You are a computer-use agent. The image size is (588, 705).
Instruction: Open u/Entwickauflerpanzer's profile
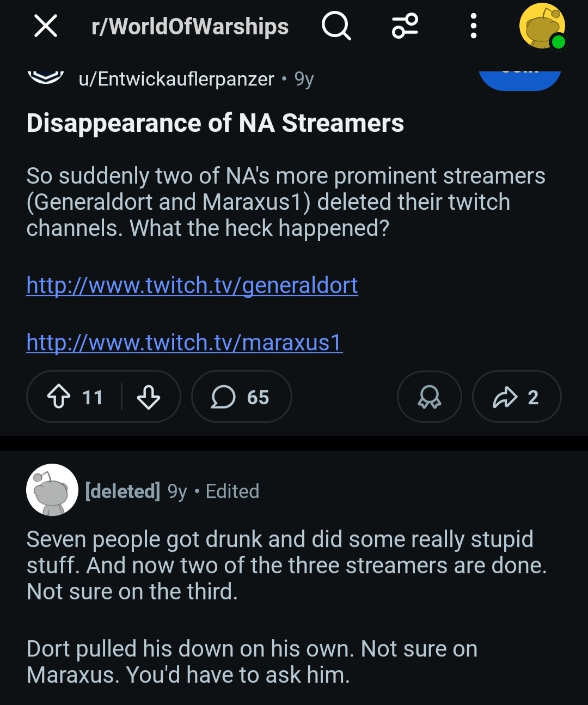[176, 79]
